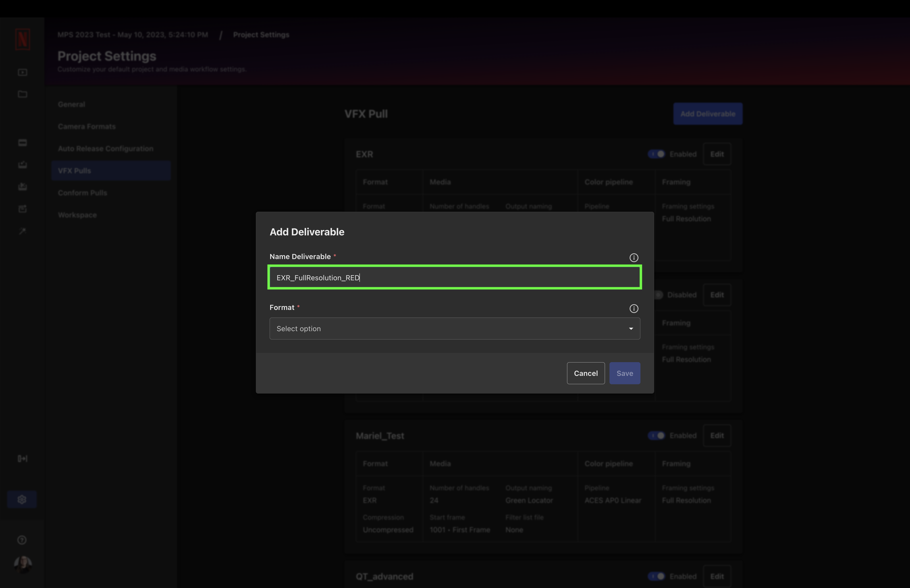
Task: Edit the Disabled deliverable
Action: [x=717, y=295]
